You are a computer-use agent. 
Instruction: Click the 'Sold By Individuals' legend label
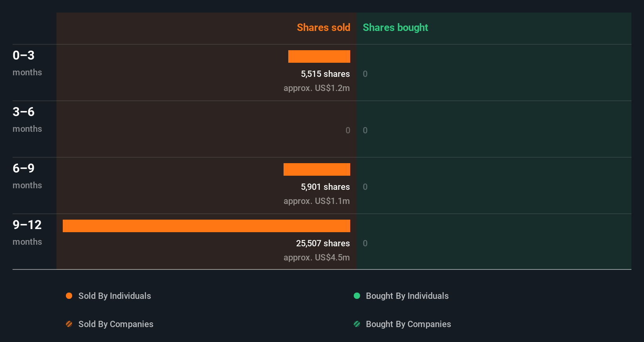pos(115,296)
